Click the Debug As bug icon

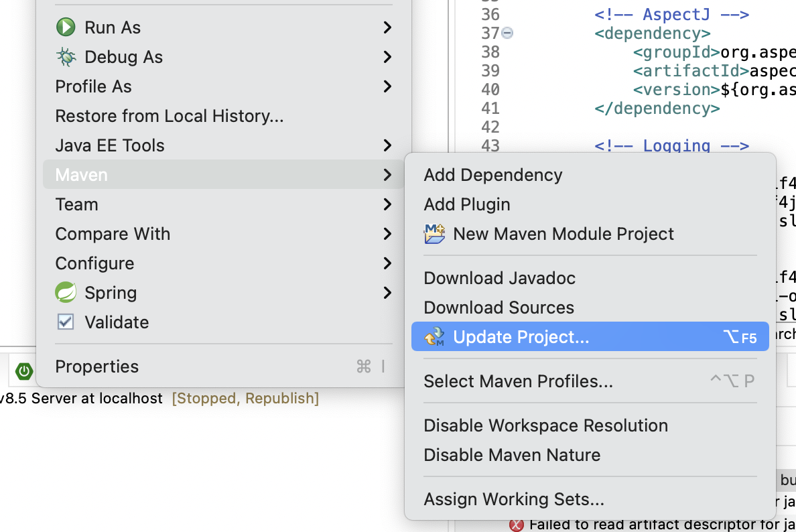(66, 57)
